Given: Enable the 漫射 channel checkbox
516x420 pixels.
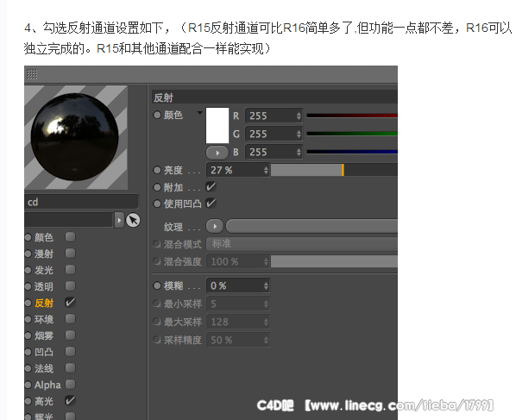Looking at the screenshot, I should (70, 254).
